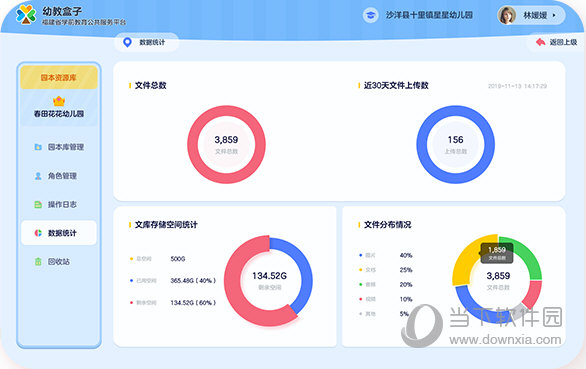586x369 pixels.
Task: Click the blue location pin icon
Action: click(x=127, y=42)
